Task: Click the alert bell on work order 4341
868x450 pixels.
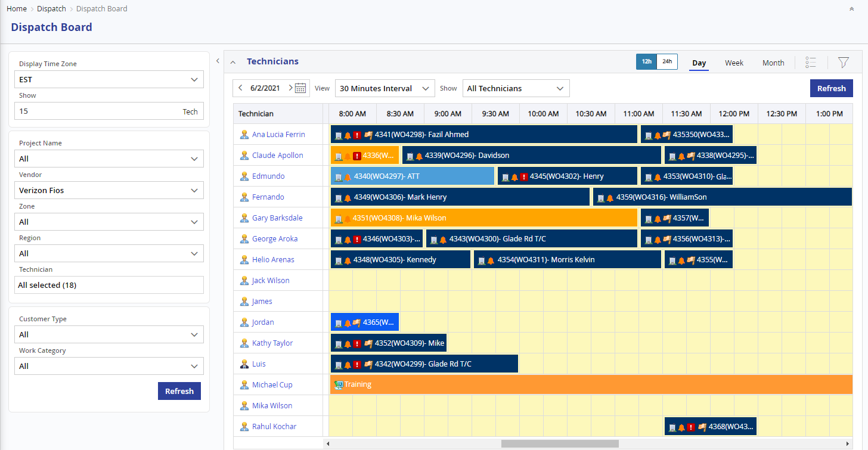Action: [348, 135]
